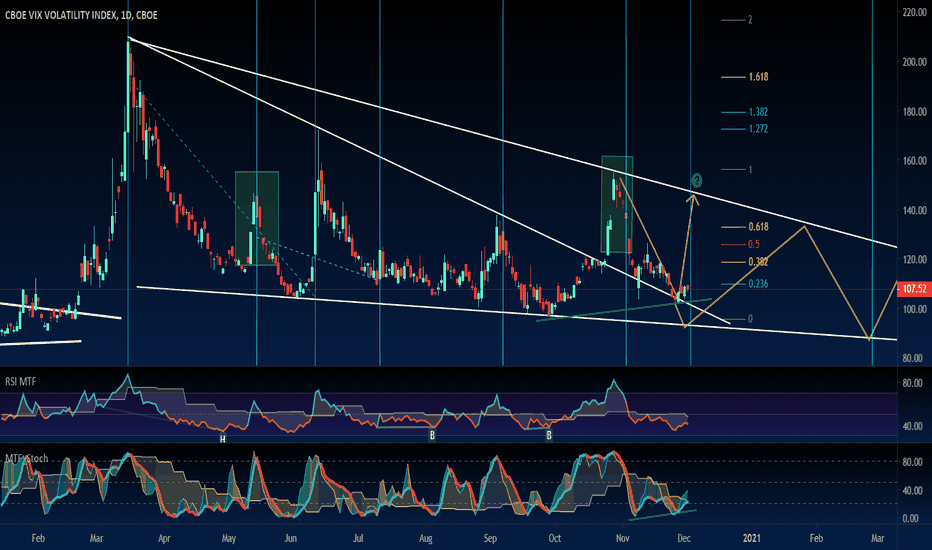The height and width of the screenshot is (550, 932).
Task: Click the Sep date label on time axis
Action: click(x=490, y=539)
